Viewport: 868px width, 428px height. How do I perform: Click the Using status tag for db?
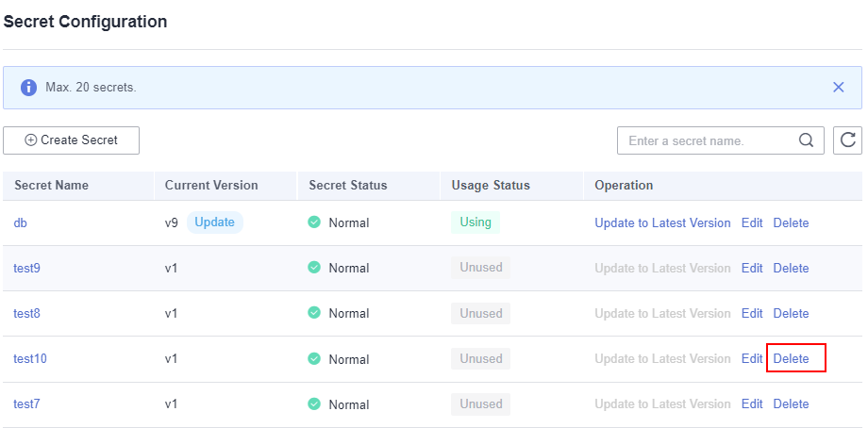click(x=475, y=222)
